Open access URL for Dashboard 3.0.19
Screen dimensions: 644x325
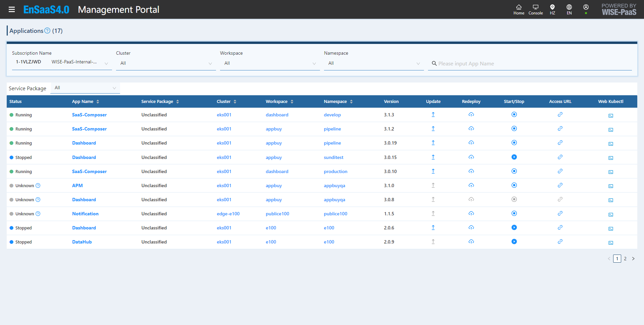tap(560, 143)
